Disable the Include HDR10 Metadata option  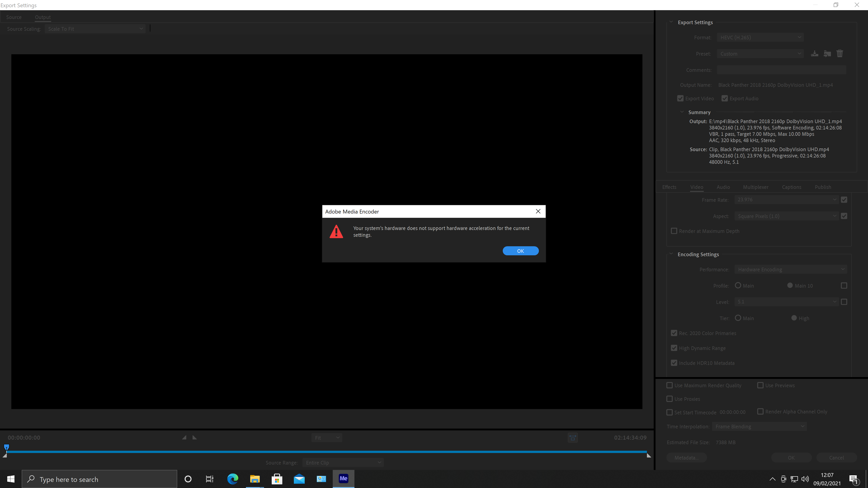pyautogui.click(x=674, y=363)
